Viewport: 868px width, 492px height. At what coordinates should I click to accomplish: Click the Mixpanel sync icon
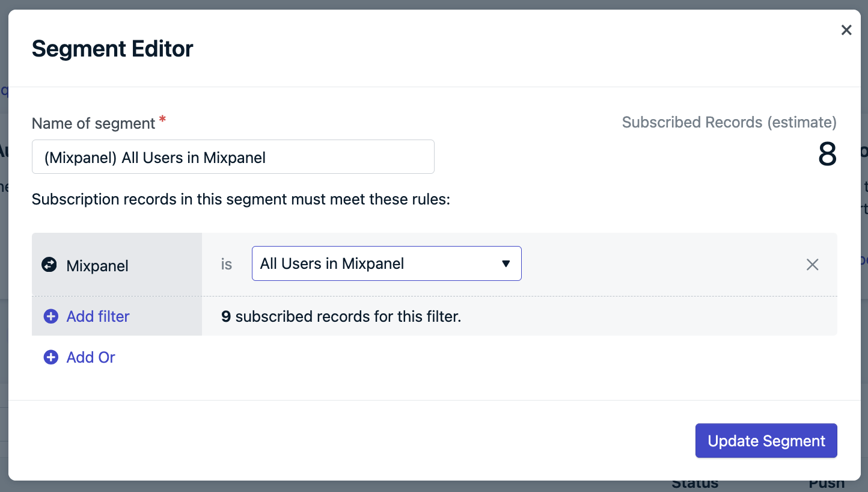point(49,265)
